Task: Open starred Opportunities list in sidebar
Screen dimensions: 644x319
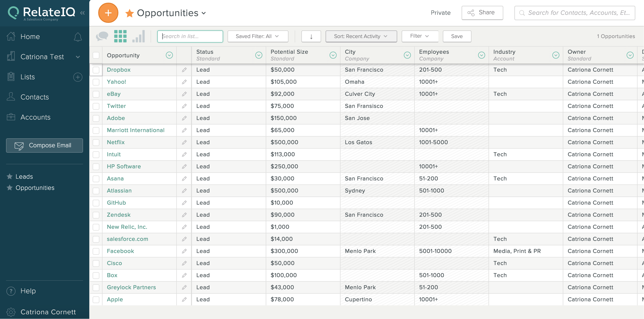Action: tap(35, 188)
